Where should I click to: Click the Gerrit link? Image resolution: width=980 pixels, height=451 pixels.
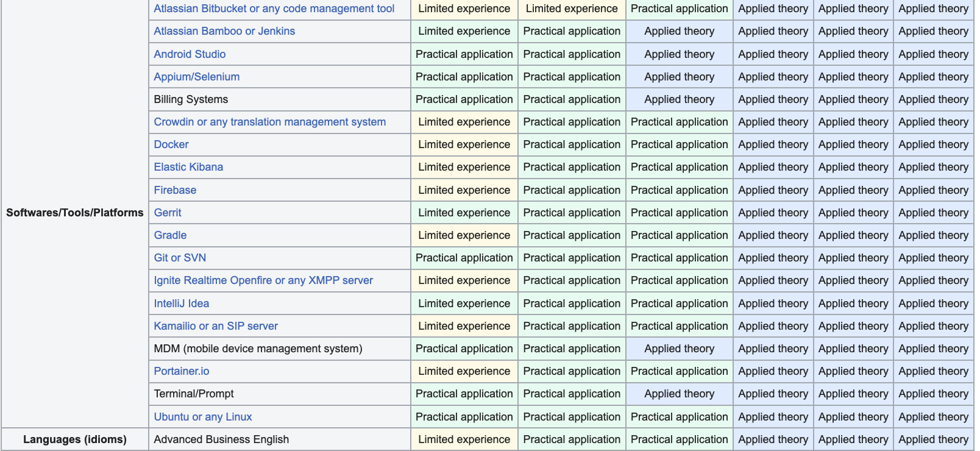[168, 213]
